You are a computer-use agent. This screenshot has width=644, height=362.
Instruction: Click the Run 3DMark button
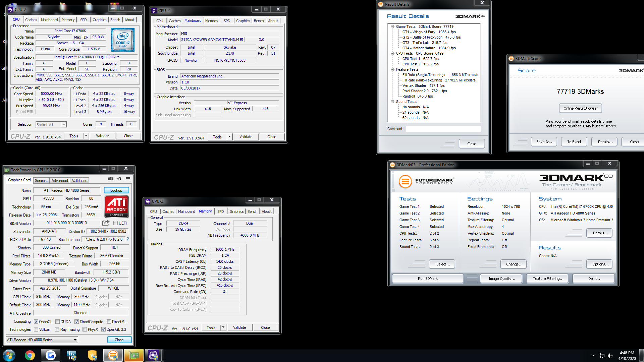(428, 279)
